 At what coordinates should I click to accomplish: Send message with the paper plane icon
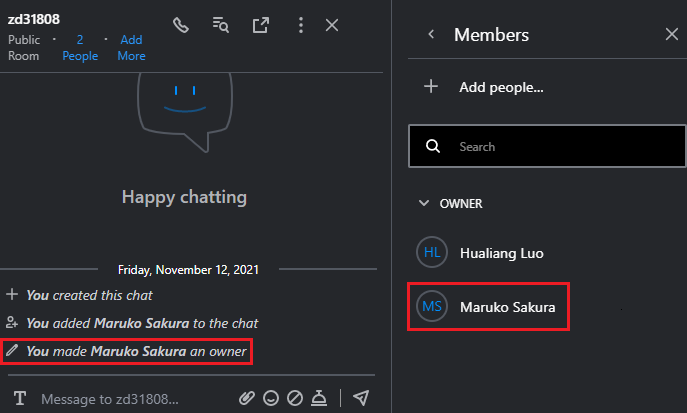pyautogui.click(x=361, y=398)
